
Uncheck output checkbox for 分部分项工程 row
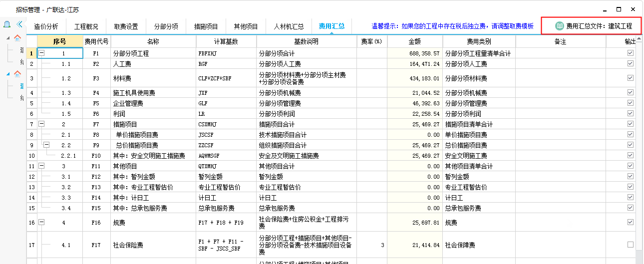click(631, 53)
